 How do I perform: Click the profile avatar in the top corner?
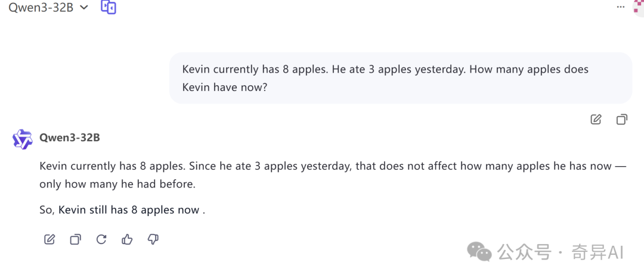(x=639, y=7)
